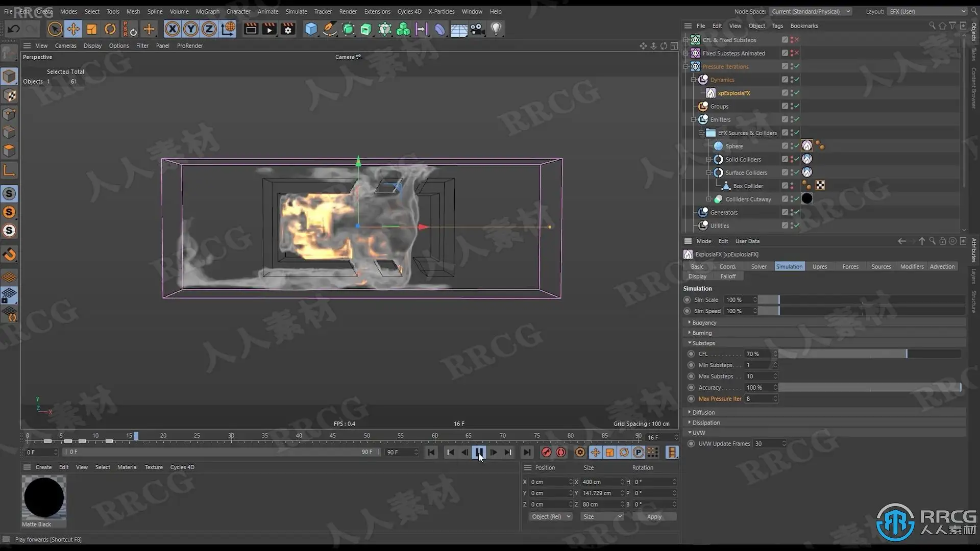Click the Record Active Objects button
Screen dimensions: 980x551
click(x=546, y=452)
